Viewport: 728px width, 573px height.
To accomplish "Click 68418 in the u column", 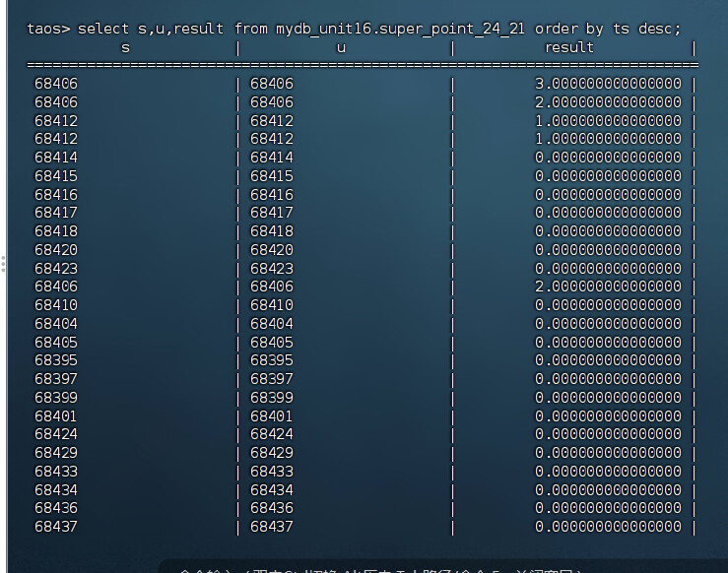I will click(272, 231).
